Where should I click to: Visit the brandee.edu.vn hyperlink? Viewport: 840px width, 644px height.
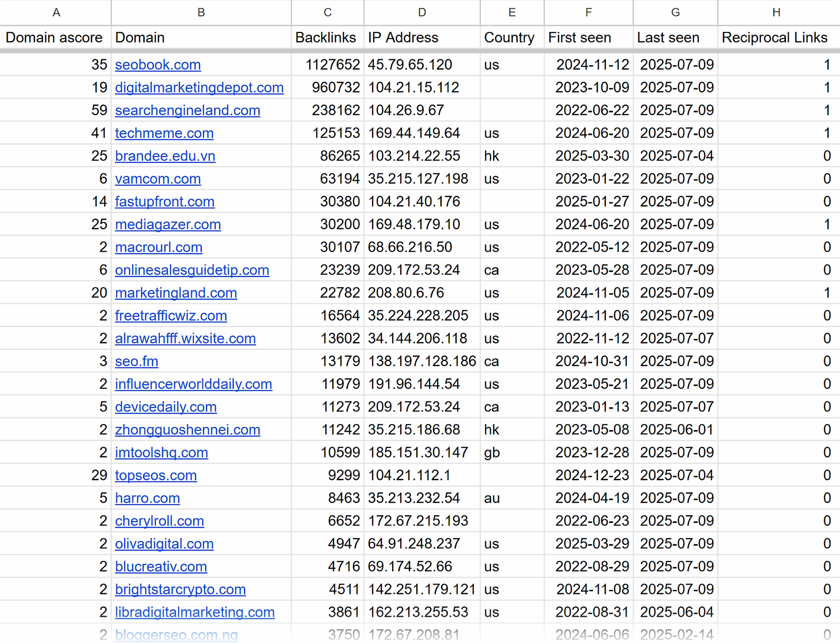(x=165, y=156)
